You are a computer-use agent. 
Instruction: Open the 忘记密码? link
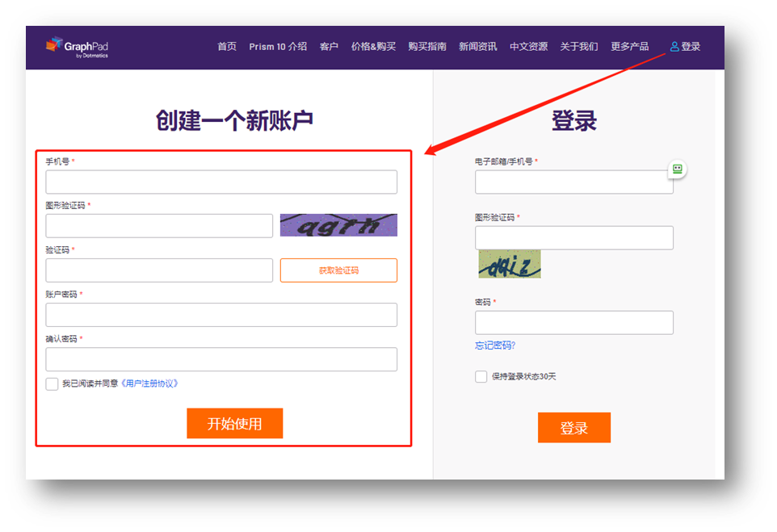tap(493, 345)
